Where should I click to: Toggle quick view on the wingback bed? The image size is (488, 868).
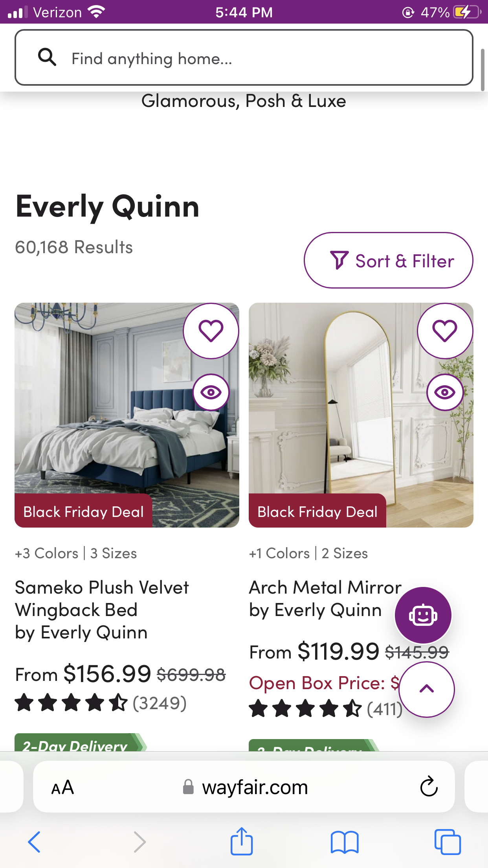pyautogui.click(x=211, y=392)
